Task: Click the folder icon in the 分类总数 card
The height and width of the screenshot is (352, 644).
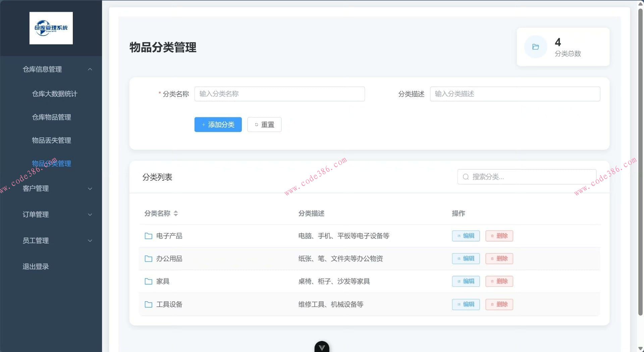Action: coord(536,47)
